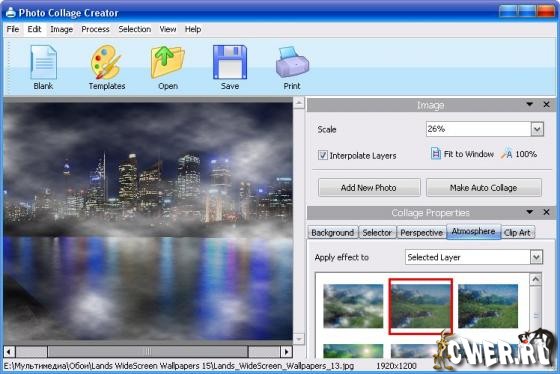
Task: Select the Atmosphere tab
Action: 474,231
